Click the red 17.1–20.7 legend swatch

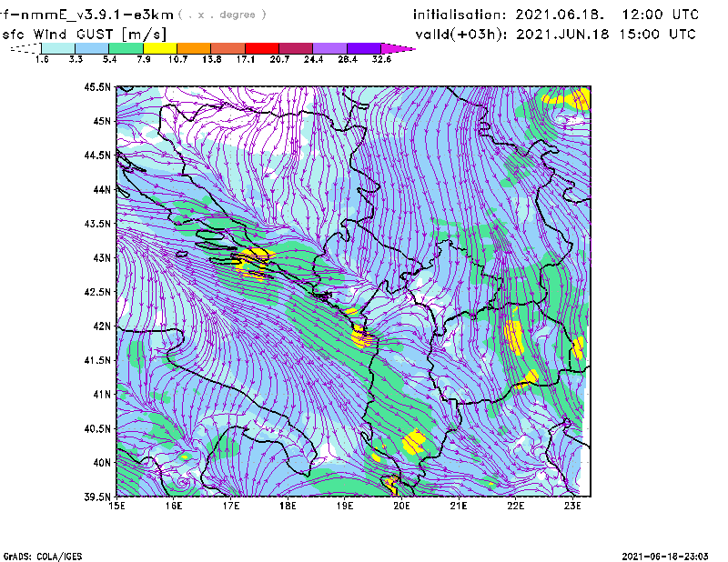[262, 48]
